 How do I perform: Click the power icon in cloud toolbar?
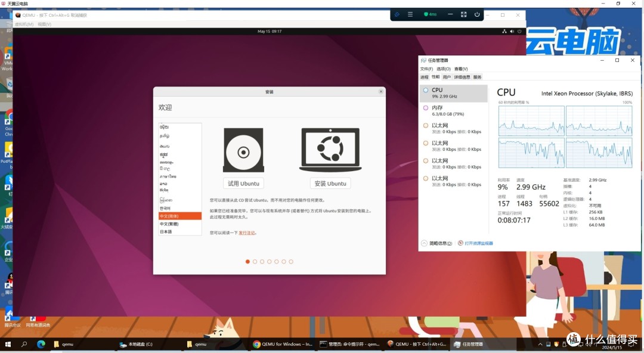477,14
